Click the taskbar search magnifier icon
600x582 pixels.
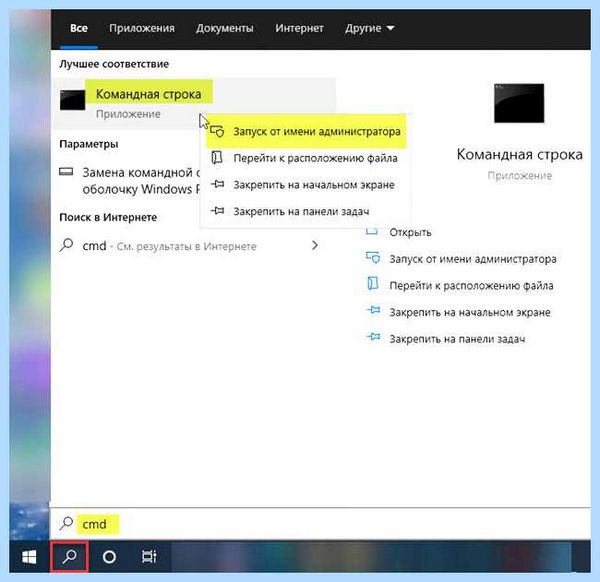[70, 557]
